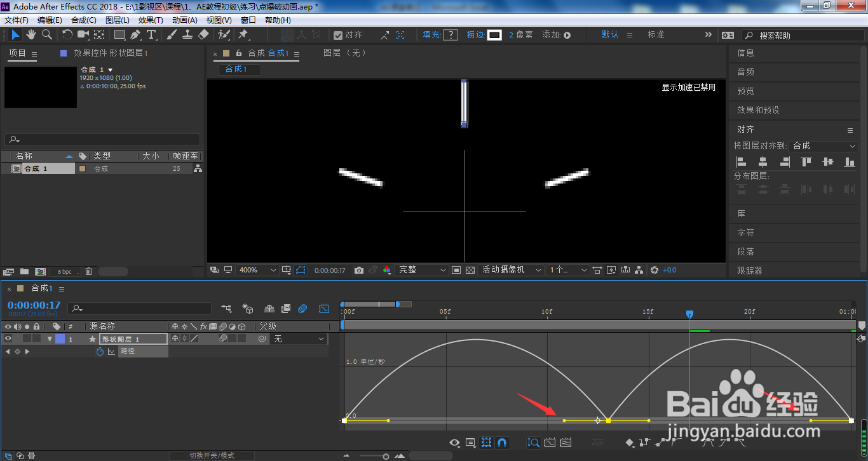
Task: Toggle the Fast Previews button
Action: click(x=611, y=270)
